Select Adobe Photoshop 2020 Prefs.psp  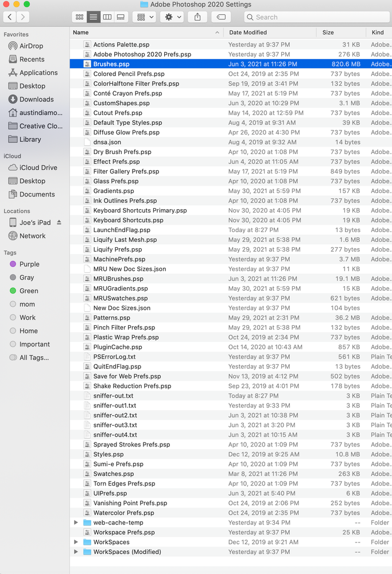pos(231,55)
